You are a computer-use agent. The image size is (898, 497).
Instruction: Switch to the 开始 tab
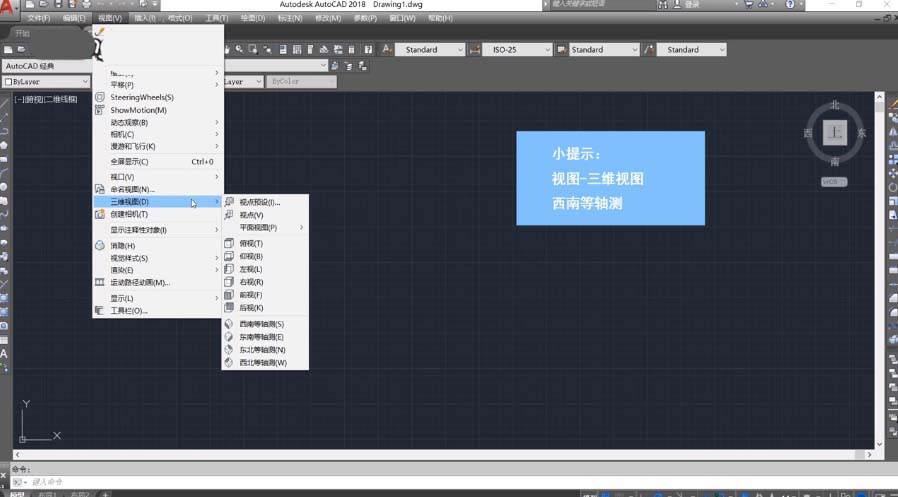(23, 33)
